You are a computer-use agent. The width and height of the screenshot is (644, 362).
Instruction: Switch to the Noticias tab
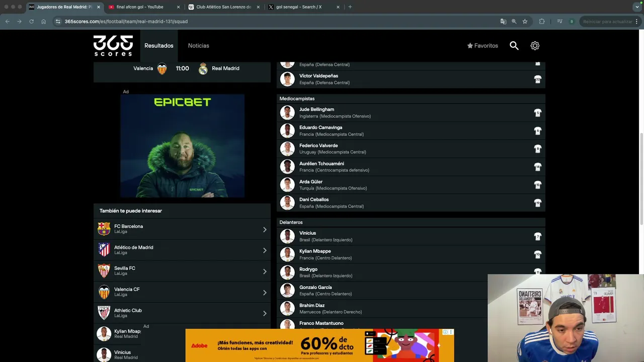point(199,46)
